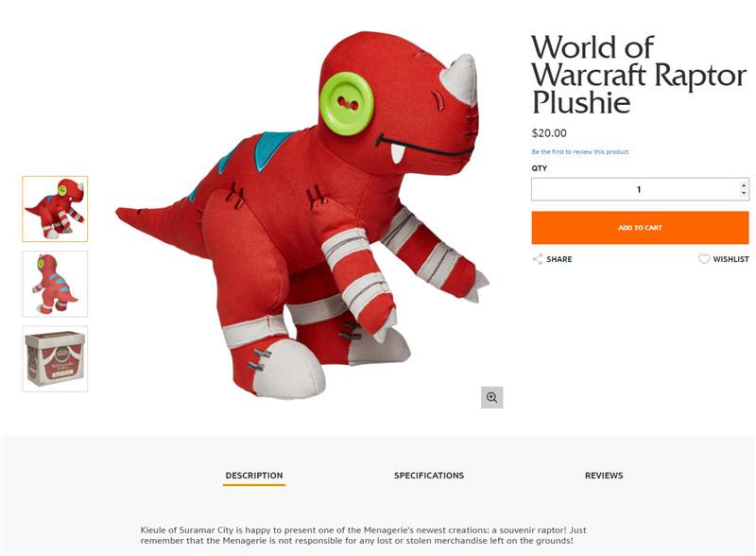Select the first raptor side-view thumbnail
Image resolution: width=756 pixels, height=556 pixels.
(55, 209)
